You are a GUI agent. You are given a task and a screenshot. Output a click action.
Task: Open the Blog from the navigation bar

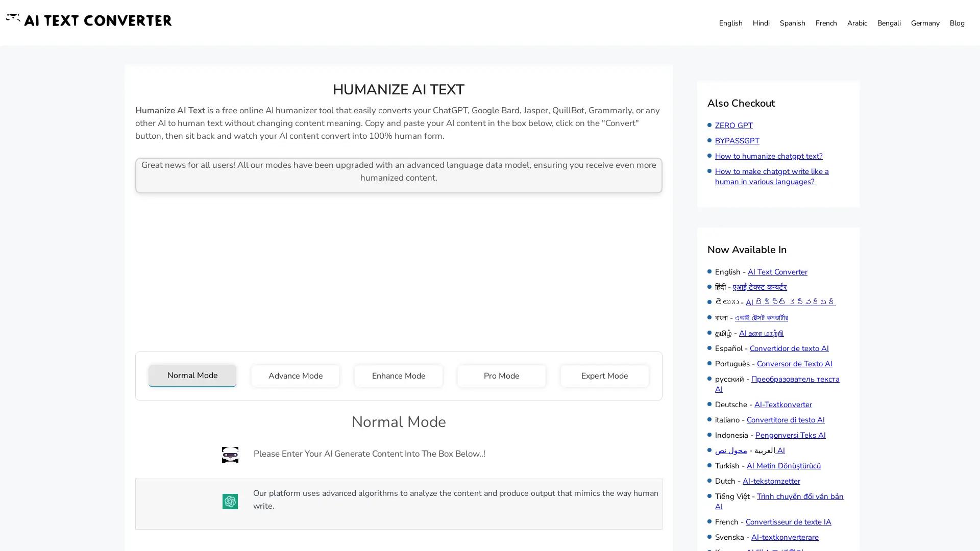[957, 23]
